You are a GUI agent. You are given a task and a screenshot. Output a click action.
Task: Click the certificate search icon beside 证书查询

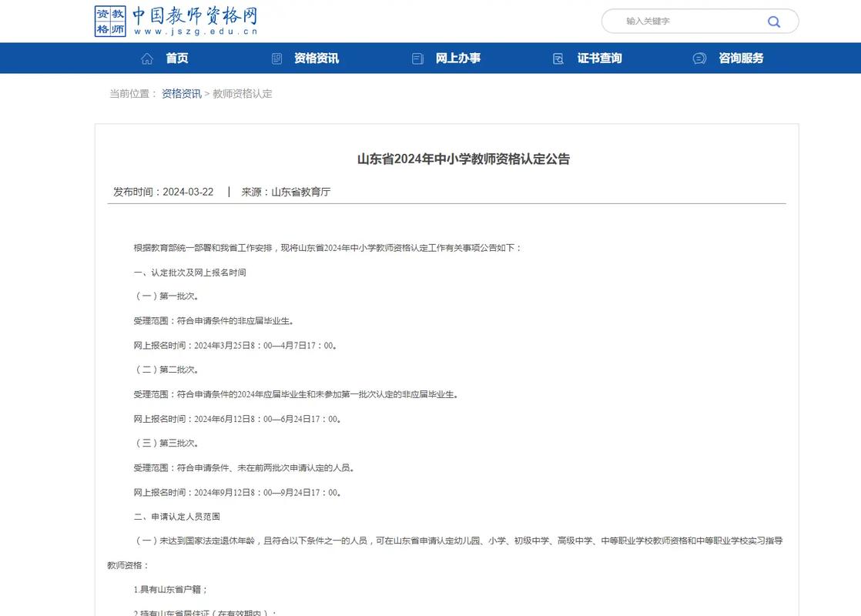[558, 59]
